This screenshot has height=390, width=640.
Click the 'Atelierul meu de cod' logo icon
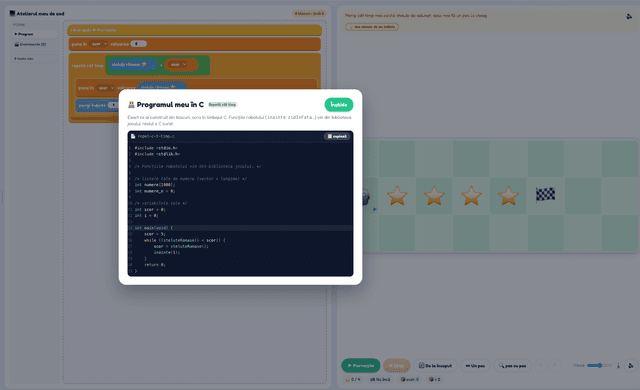coord(12,13)
